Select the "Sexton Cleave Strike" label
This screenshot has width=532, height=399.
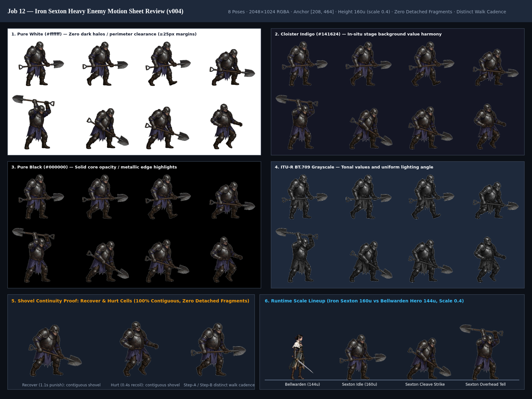pyautogui.click(x=425, y=384)
